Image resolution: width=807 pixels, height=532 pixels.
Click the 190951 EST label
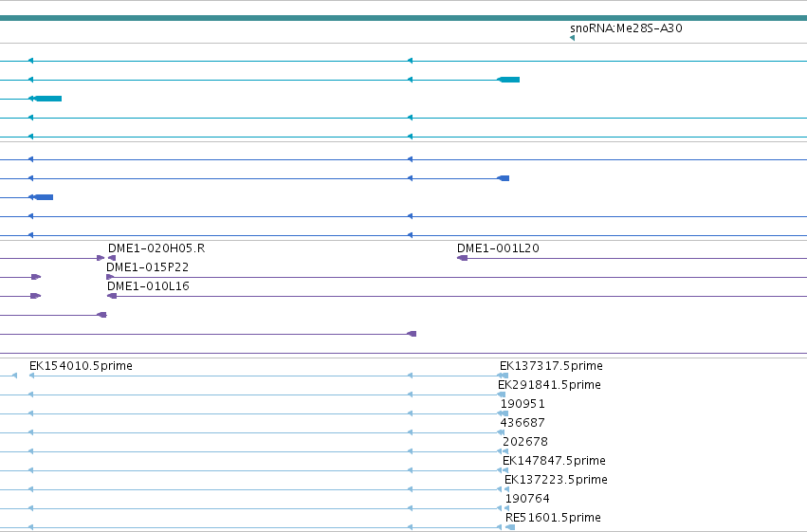tap(523, 404)
